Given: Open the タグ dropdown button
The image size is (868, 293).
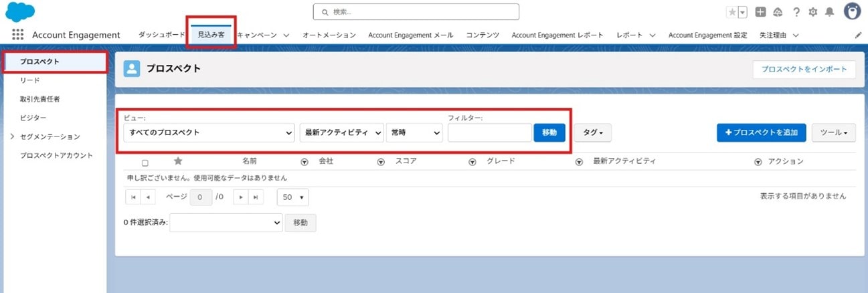Looking at the screenshot, I should coord(593,132).
